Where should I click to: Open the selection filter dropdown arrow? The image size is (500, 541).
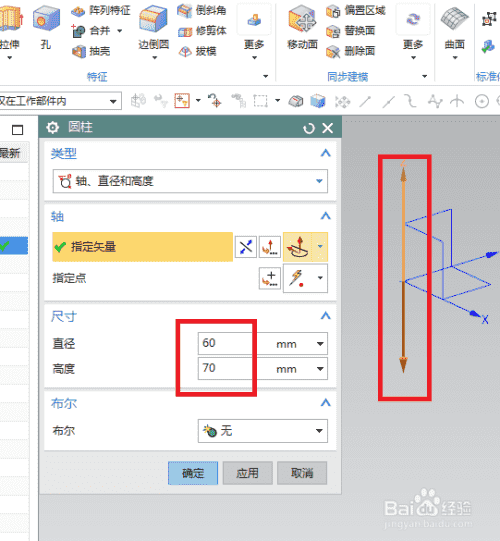coord(198,101)
